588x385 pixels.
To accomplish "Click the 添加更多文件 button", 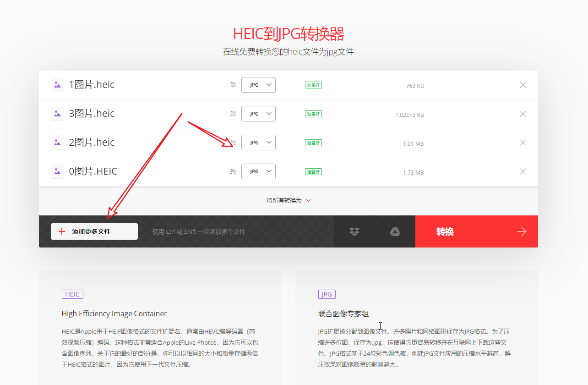I will pyautogui.click(x=94, y=231).
